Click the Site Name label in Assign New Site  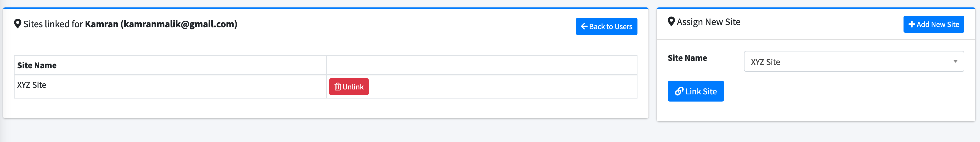[x=687, y=58]
